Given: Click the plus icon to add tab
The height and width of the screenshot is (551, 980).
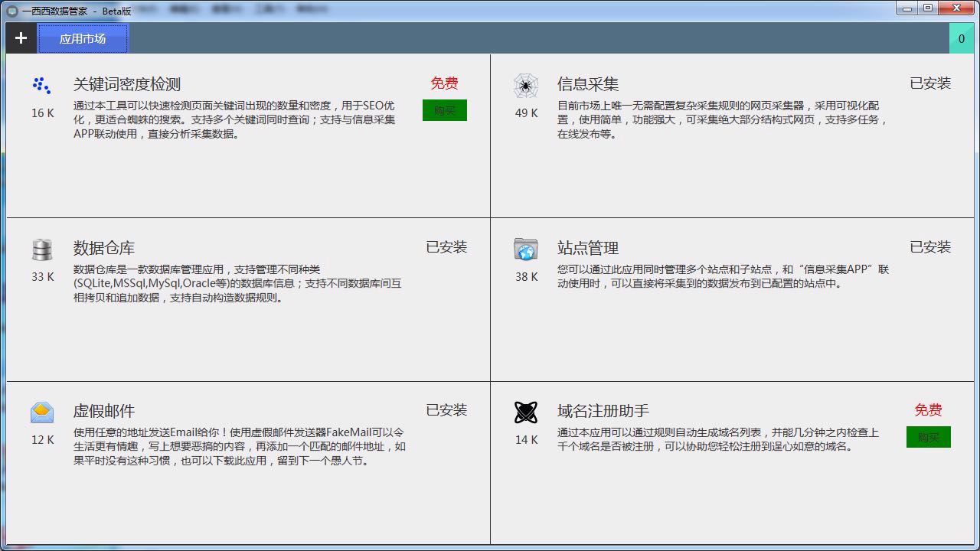Looking at the screenshot, I should point(21,38).
